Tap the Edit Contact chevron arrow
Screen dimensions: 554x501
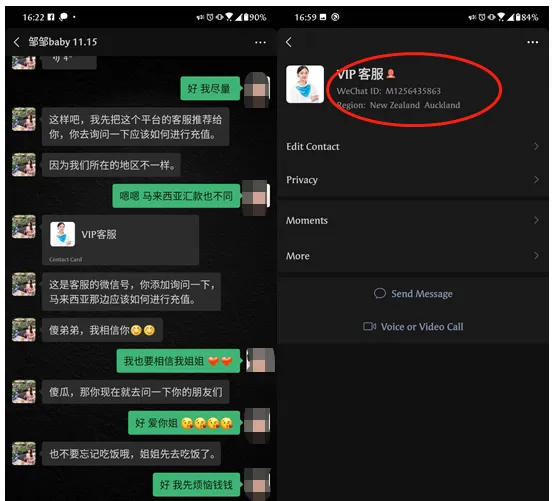[536, 146]
